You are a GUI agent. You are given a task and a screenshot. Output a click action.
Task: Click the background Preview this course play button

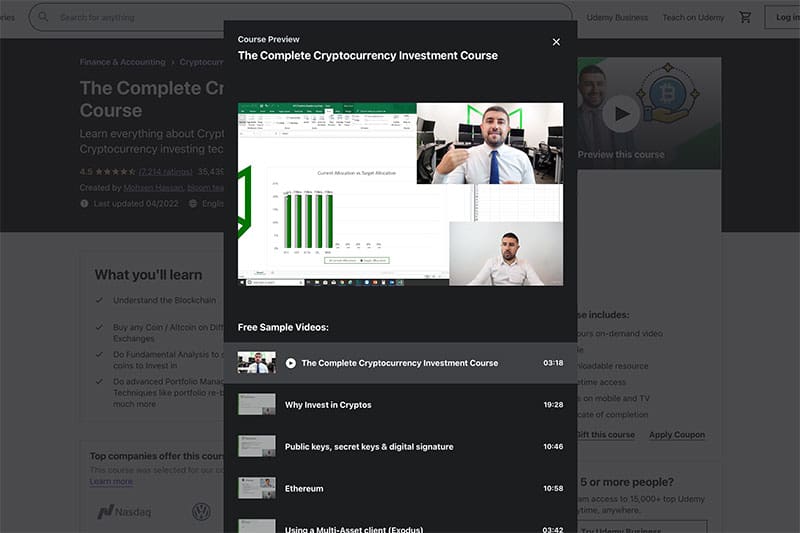(x=621, y=114)
